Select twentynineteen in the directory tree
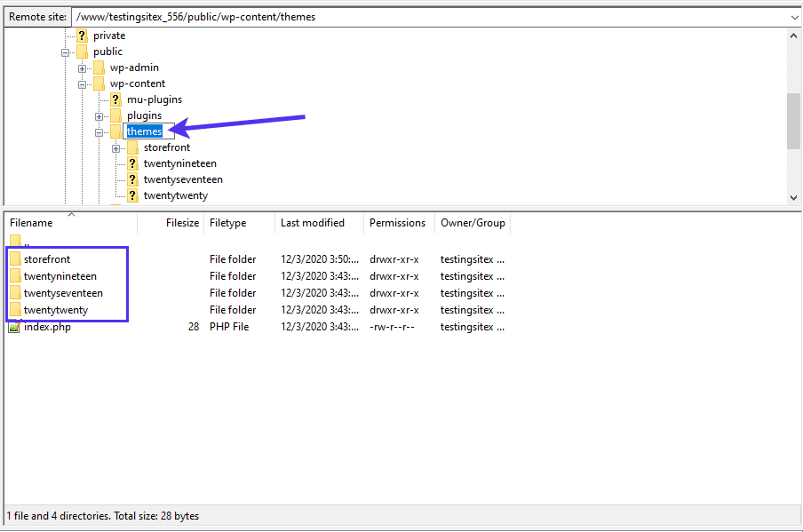Screen dimensions: 803x532 point(179,163)
